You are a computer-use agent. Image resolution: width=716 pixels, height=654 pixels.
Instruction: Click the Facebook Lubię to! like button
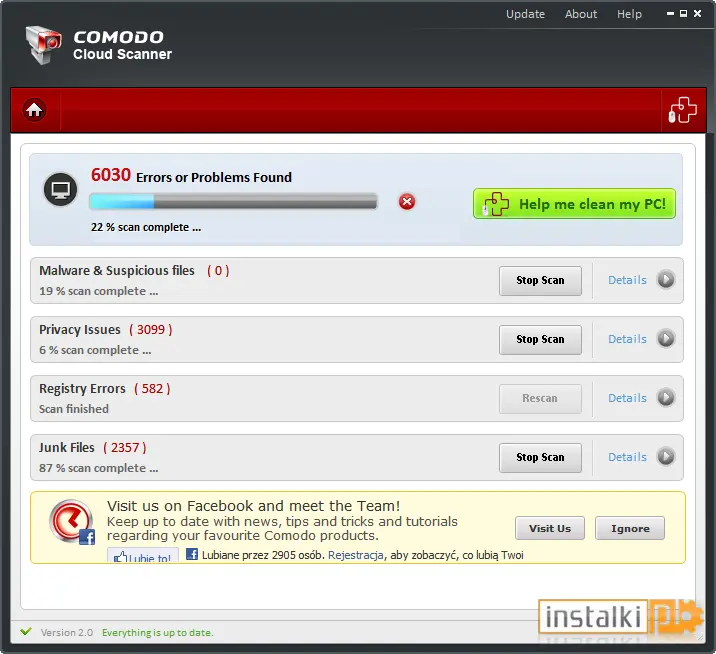[x=142, y=555]
